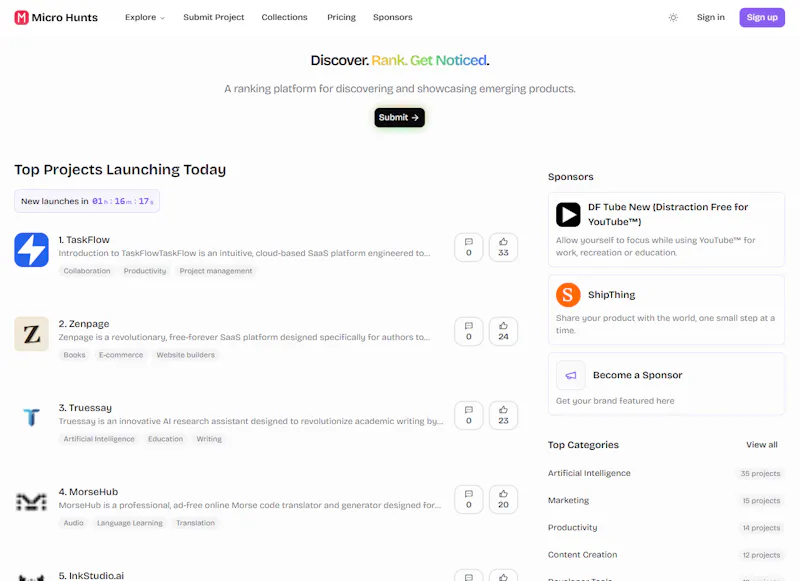Select the Collaboration tag under TaskFlow
Image resolution: width=800 pixels, height=581 pixels.
(87, 271)
